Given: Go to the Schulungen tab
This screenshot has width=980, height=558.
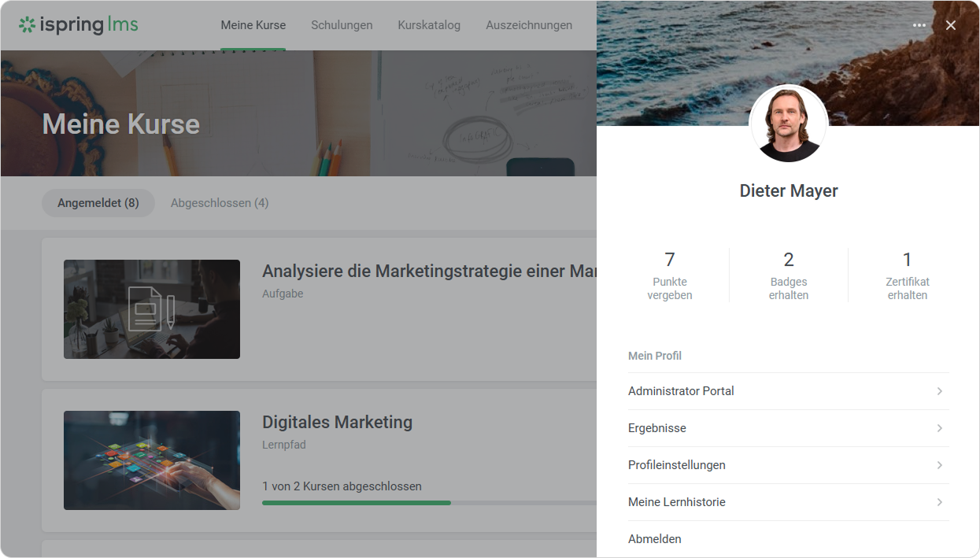Looking at the screenshot, I should tap(342, 25).
